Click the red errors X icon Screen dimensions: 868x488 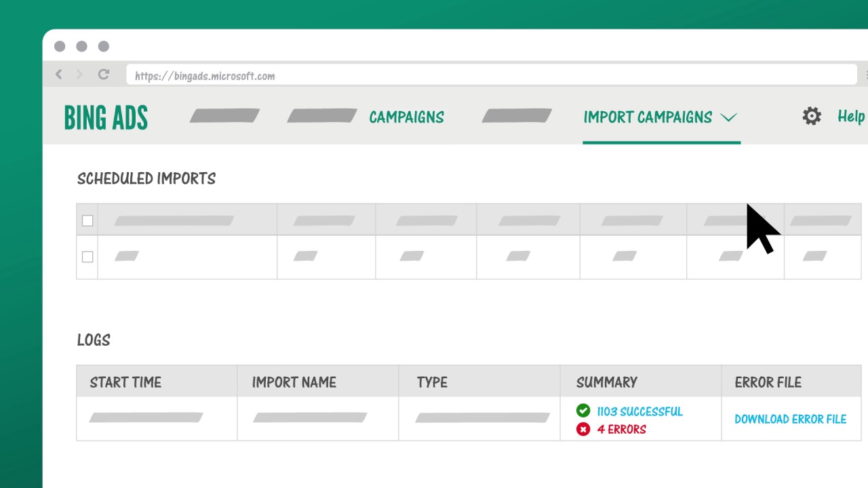click(x=583, y=429)
